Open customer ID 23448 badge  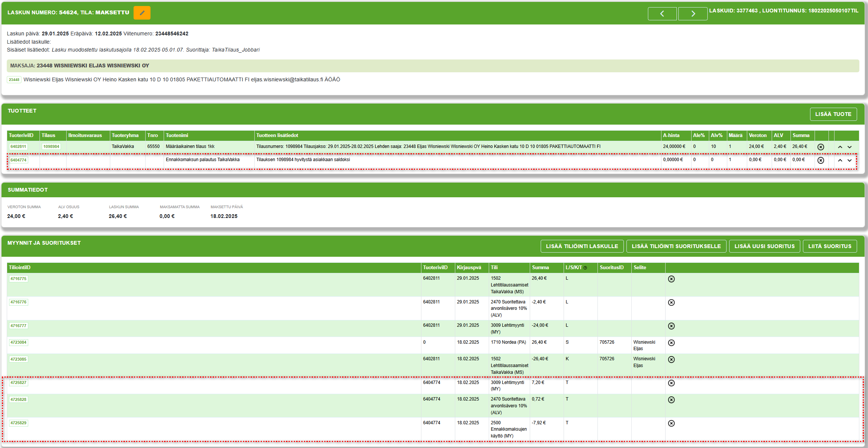[x=14, y=80]
